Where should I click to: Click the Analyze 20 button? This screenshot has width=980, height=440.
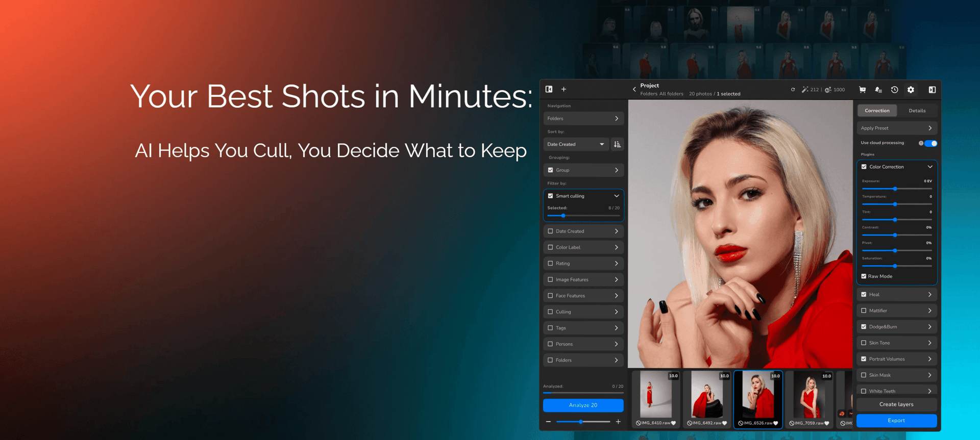click(x=583, y=405)
